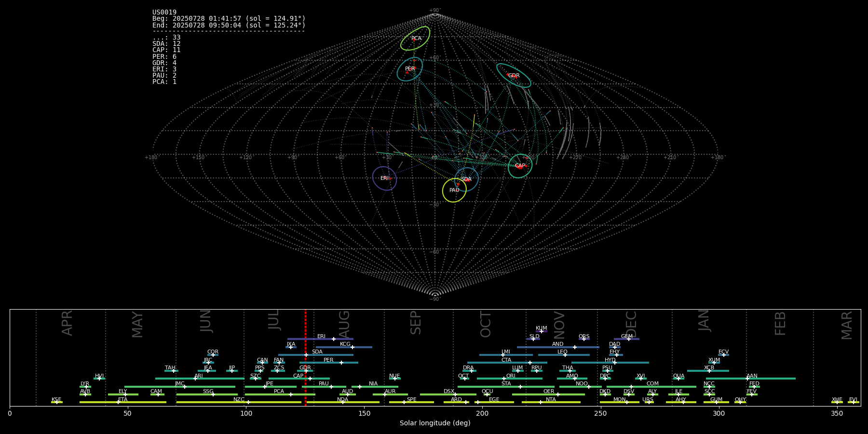Click the NZC shower label in the timeline
Viewport: 868px width, 434px height.
click(239, 400)
